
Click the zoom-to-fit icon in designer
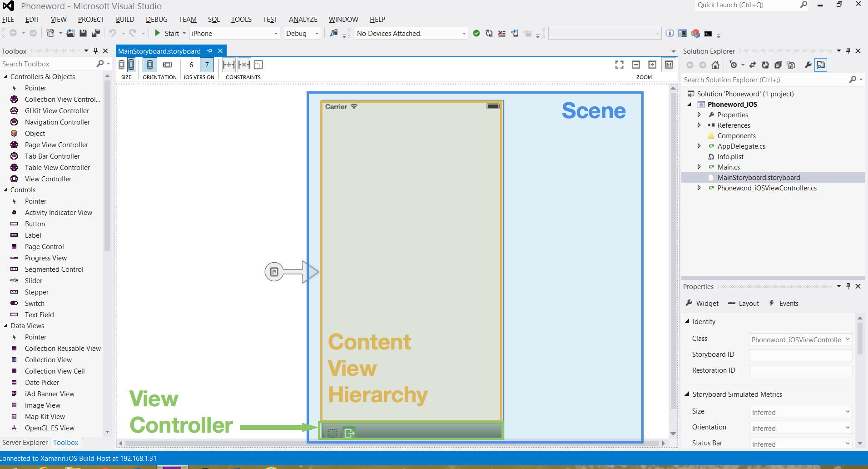point(619,65)
